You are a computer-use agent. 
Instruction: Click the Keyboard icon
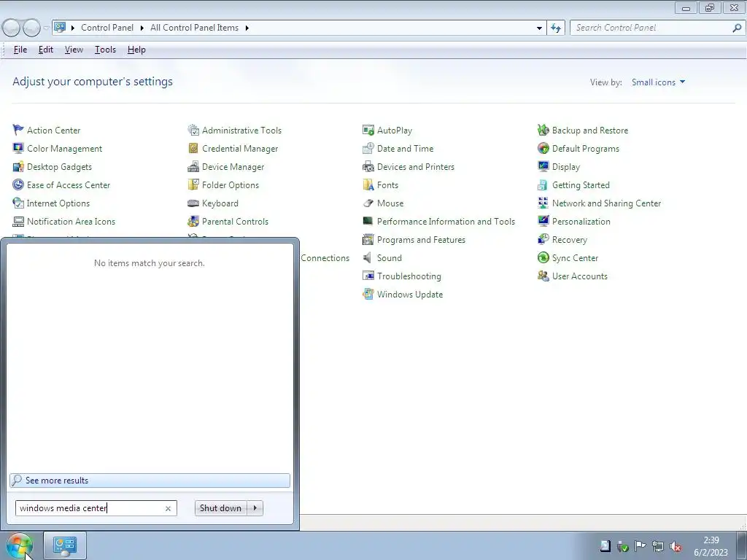(x=193, y=203)
